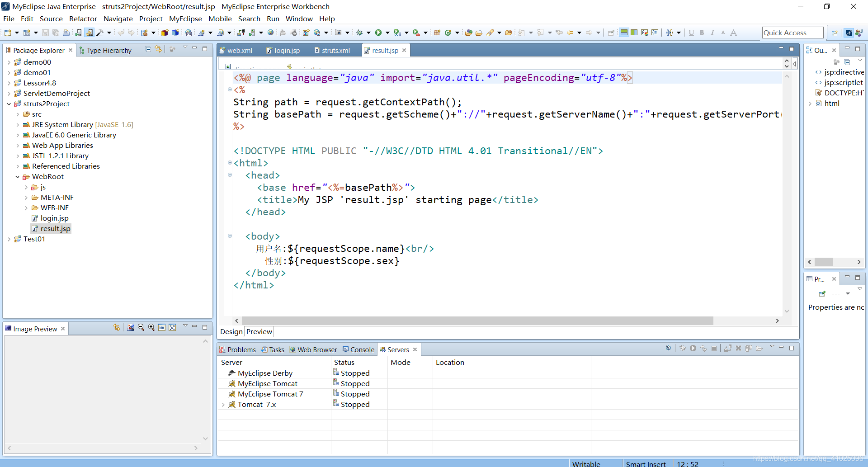Open the Type Hierarchy tab
Screen dimensions: 868x467
click(x=105, y=50)
